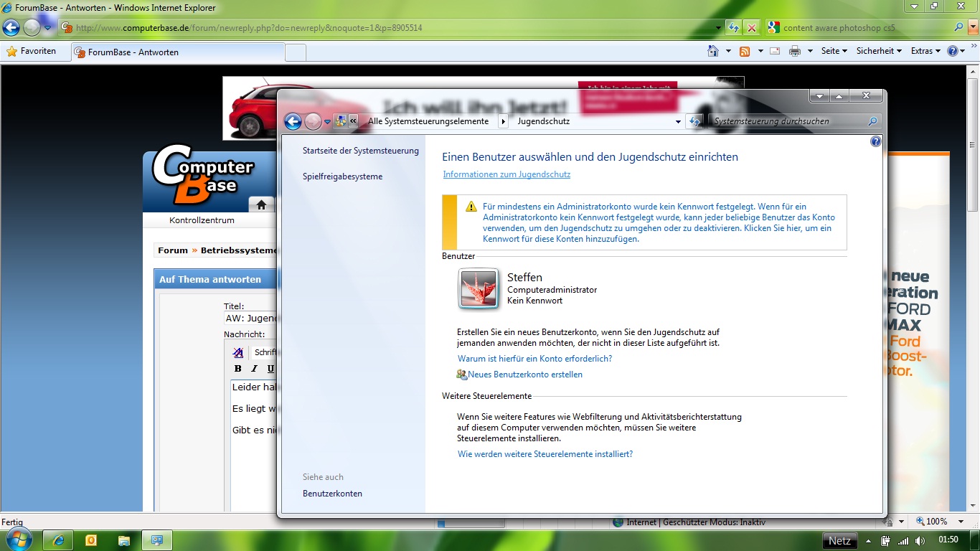Viewport: 980px width, 551px height.
Task: Refresh the Jugendschutz control panel view
Action: [x=694, y=122]
